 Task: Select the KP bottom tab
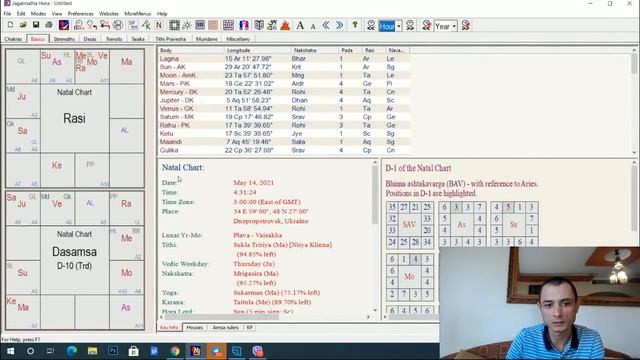[x=249, y=327]
